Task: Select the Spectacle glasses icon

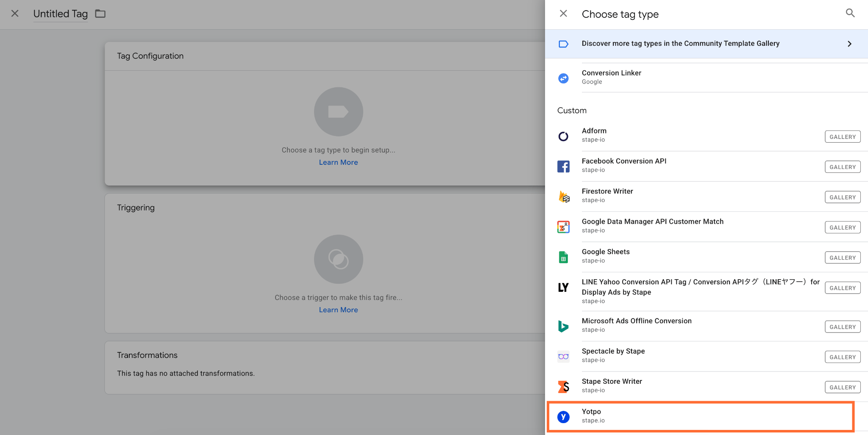Action: 563,357
